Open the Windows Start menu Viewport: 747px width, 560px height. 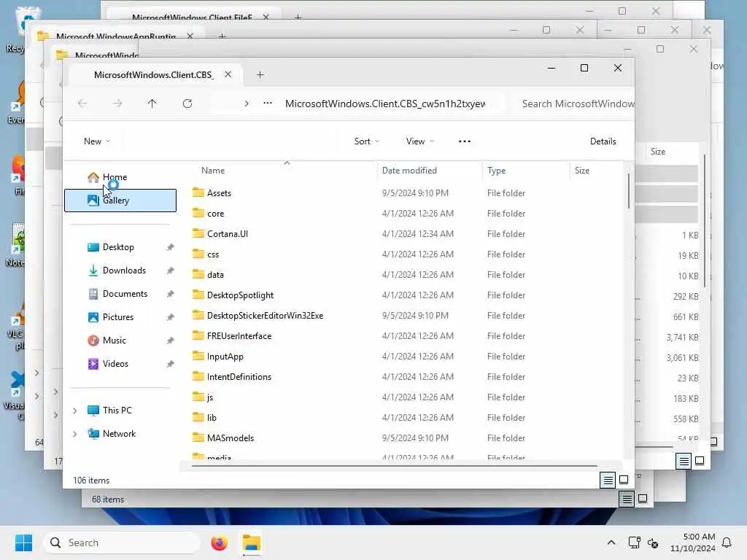click(23, 542)
